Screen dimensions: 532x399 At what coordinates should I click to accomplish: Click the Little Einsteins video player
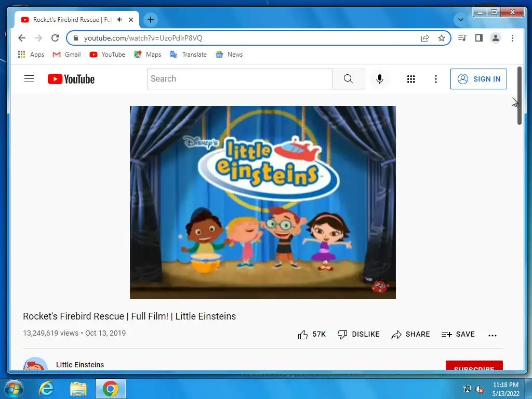262,202
